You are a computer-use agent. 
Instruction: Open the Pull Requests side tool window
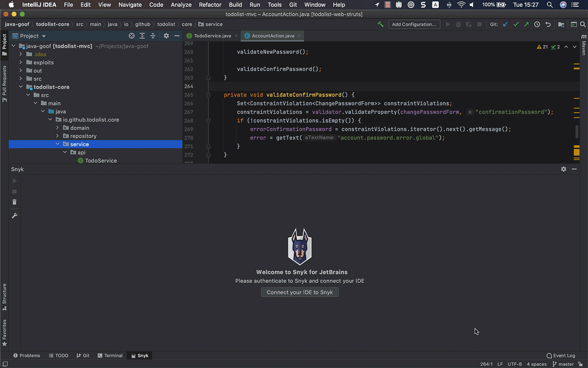tap(4, 84)
